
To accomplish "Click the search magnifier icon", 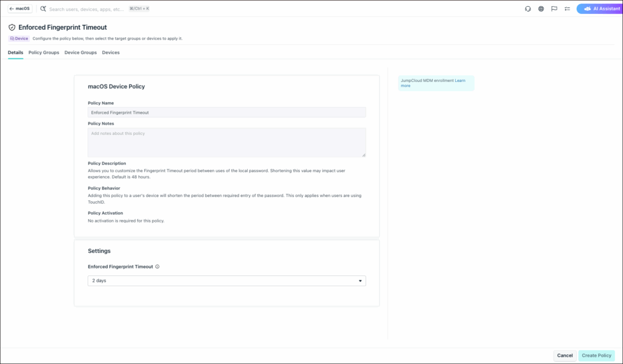I will (x=43, y=9).
